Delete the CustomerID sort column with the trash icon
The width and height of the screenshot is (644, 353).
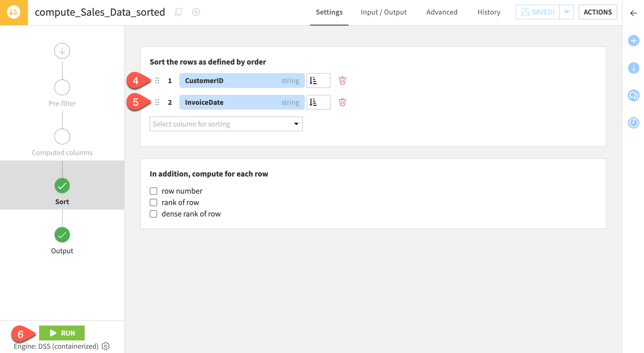pyautogui.click(x=342, y=81)
